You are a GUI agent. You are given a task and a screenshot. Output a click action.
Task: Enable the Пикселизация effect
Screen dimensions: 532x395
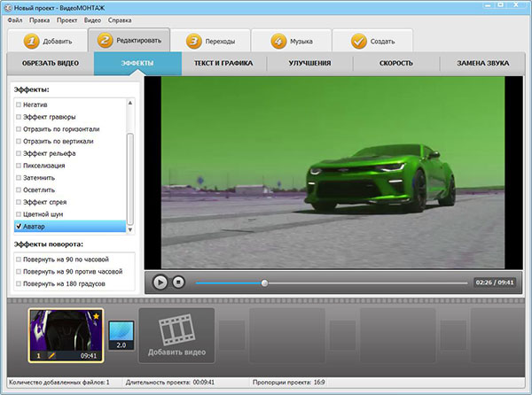click(20, 166)
